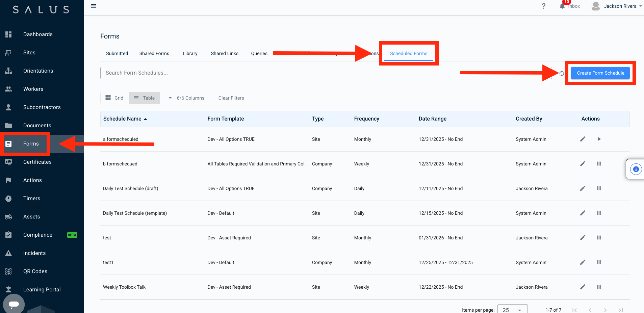Click pencil icon for 'test1' schedule
This screenshot has height=313, width=644.
[x=583, y=262]
